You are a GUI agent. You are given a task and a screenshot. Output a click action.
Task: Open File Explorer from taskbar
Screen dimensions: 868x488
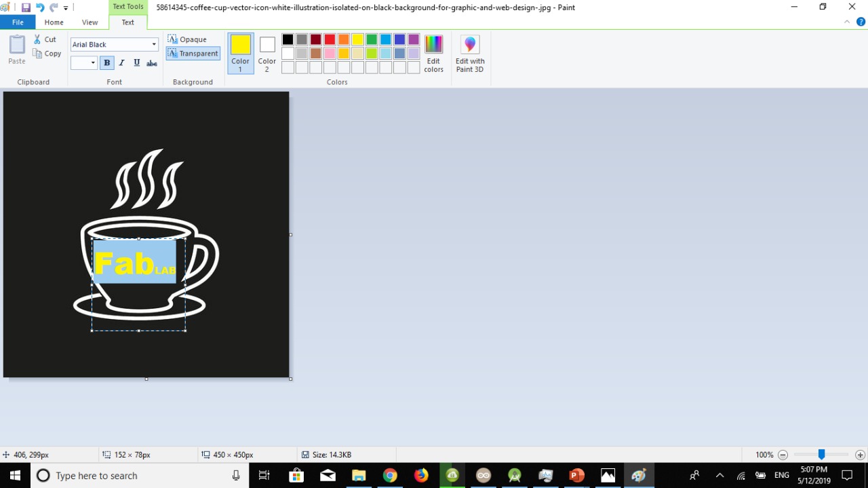tap(359, 475)
